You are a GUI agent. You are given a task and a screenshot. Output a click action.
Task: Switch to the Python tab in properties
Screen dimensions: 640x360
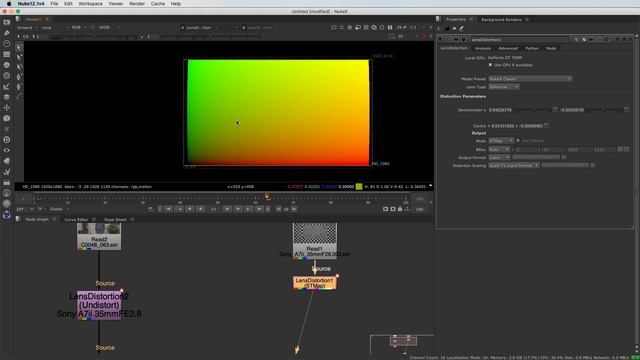coord(531,48)
